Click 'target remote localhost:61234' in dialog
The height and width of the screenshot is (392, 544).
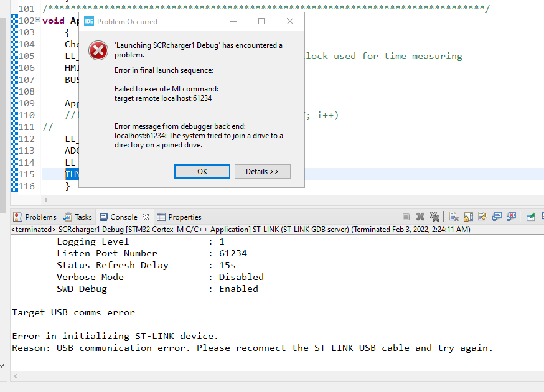163,98
